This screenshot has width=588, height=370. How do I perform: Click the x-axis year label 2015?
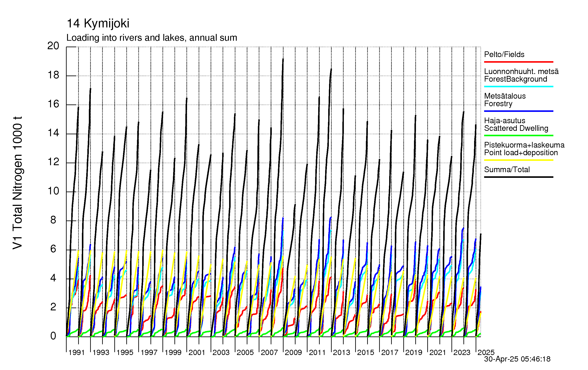(366, 352)
